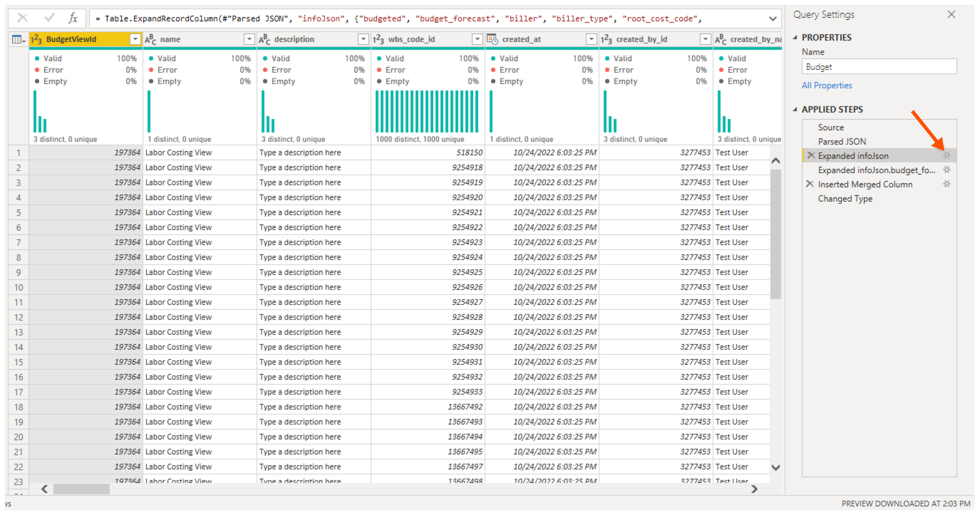Select the Parsed JSON applied step
980x515 pixels.
[841, 142]
